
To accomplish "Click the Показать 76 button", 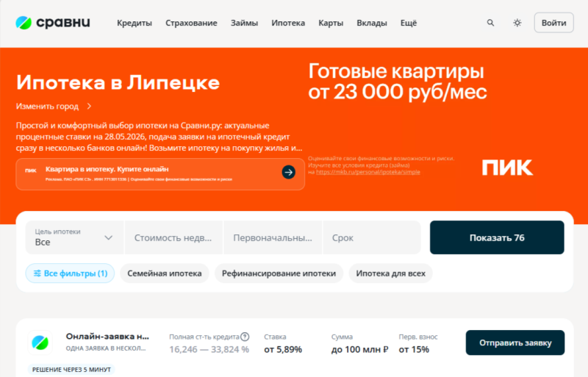I will 497,237.
